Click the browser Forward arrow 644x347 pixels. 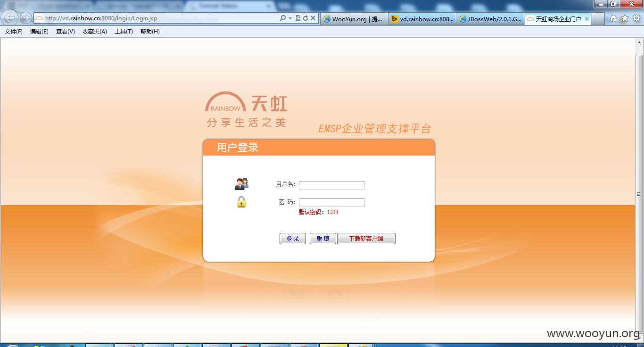pyautogui.click(x=25, y=18)
